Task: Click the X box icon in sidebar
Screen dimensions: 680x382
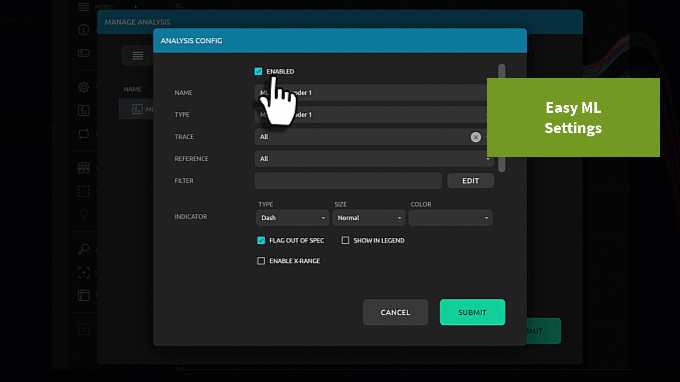Action: point(84,330)
